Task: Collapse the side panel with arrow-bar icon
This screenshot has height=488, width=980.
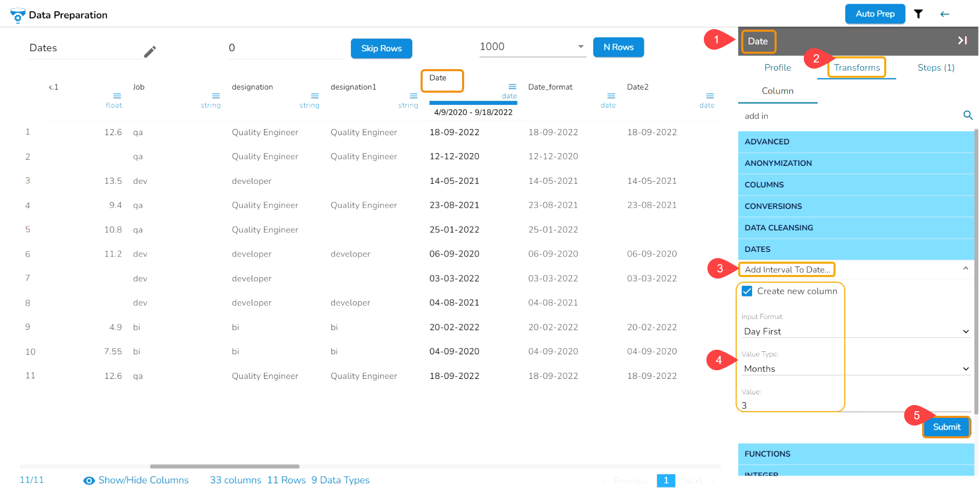Action: [963, 40]
